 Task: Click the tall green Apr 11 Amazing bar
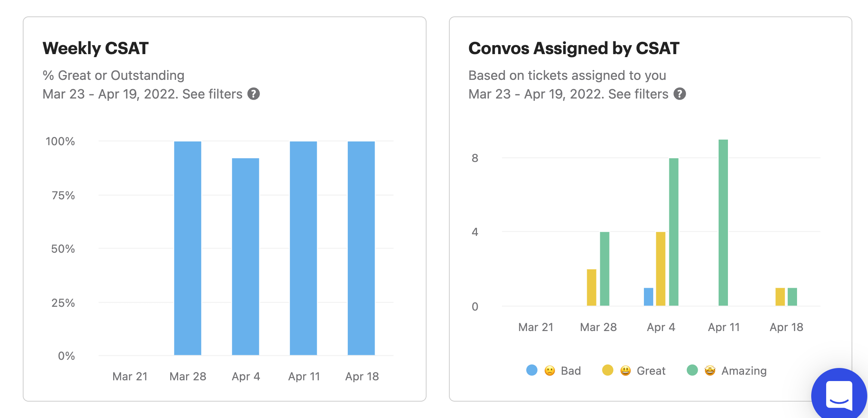(723, 223)
